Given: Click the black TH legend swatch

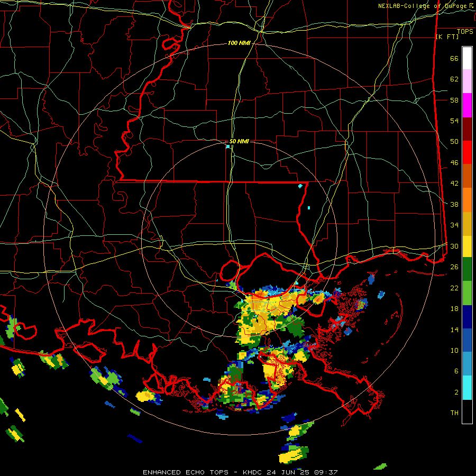Looking at the screenshot, I should [x=467, y=411].
